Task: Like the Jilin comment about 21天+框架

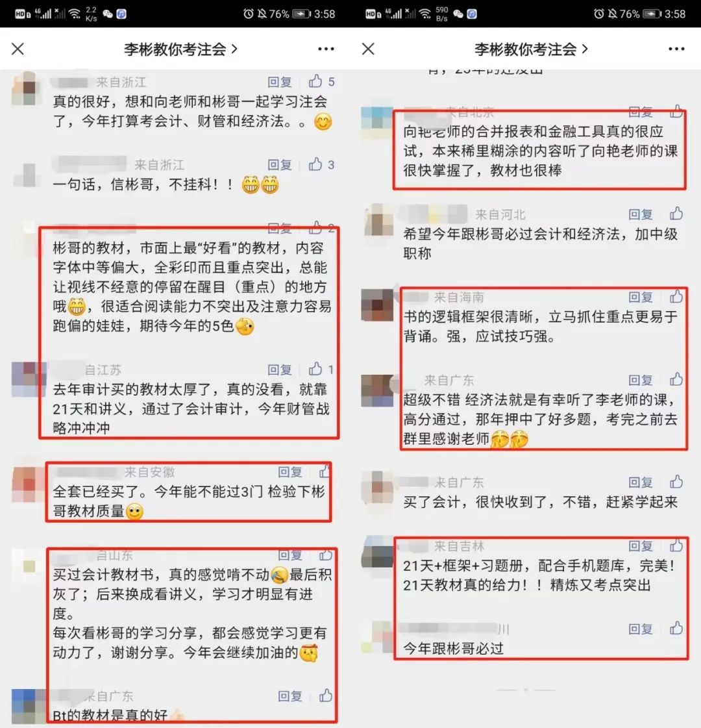Action: [x=676, y=546]
